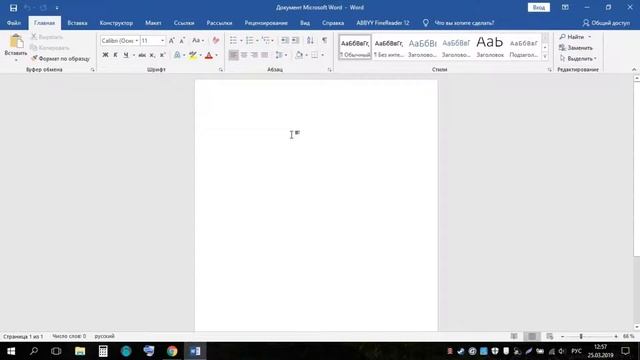Screen dimensions: 640x360
Task: Switch to the Макет tab
Action: click(x=153, y=23)
